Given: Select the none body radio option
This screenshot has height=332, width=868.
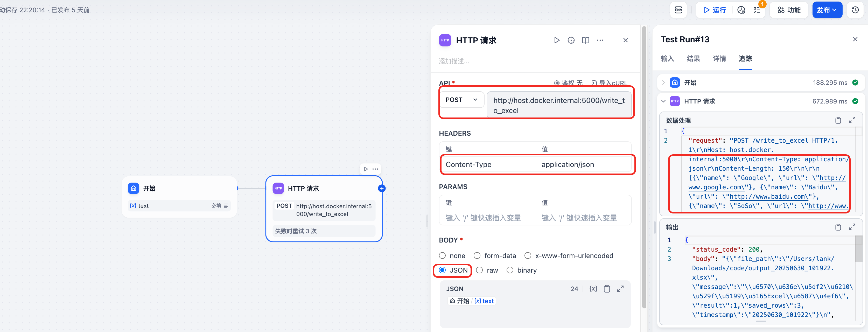Looking at the screenshot, I should 442,256.
